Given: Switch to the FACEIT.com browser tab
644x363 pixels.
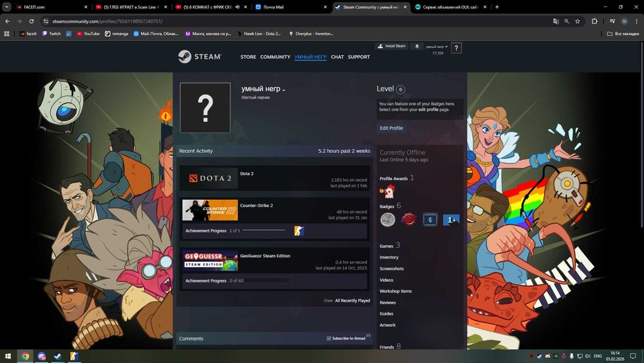Looking at the screenshot, I should [x=52, y=7].
